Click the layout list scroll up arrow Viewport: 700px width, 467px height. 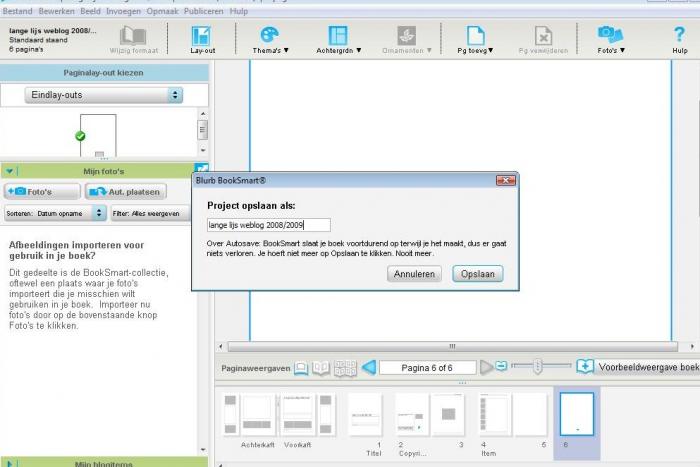(203, 114)
